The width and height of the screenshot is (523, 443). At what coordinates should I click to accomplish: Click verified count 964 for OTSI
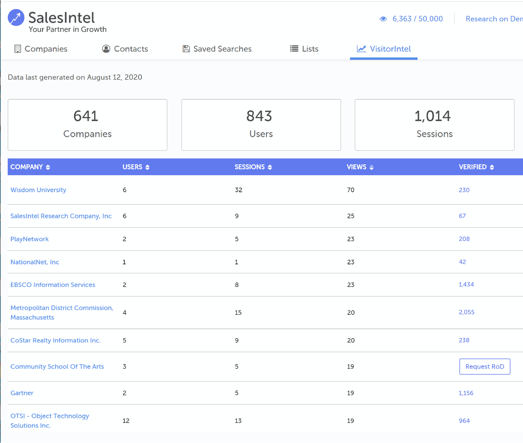coord(464,421)
